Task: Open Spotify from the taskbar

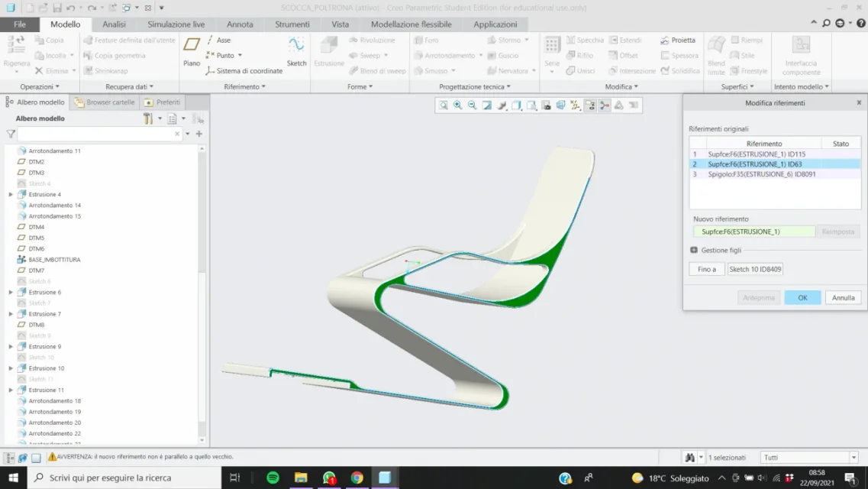Action: (273, 478)
